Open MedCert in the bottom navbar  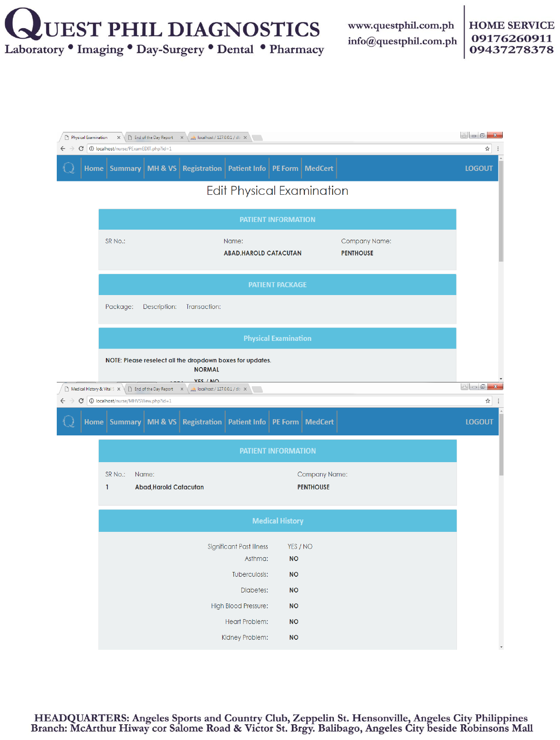pyautogui.click(x=320, y=422)
